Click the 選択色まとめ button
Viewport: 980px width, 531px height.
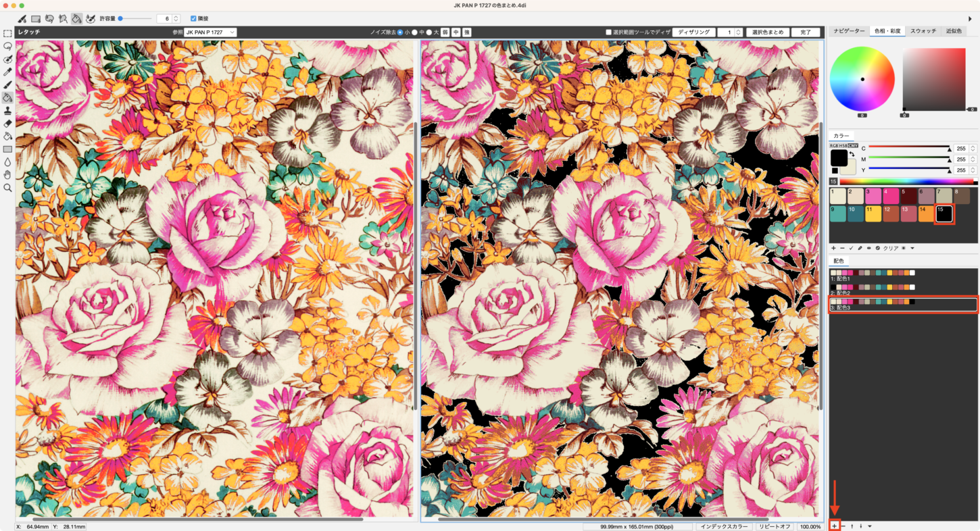[x=767, y=32]
